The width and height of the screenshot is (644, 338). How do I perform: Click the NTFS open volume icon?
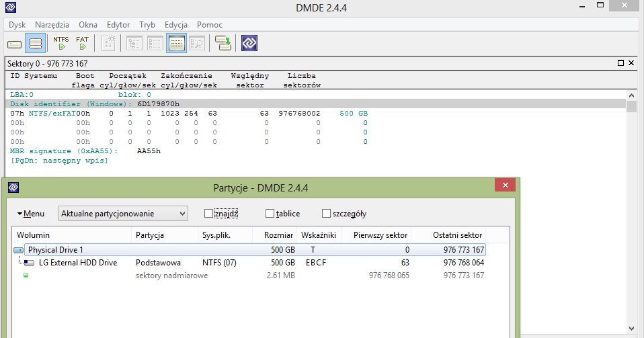[61, 43]
